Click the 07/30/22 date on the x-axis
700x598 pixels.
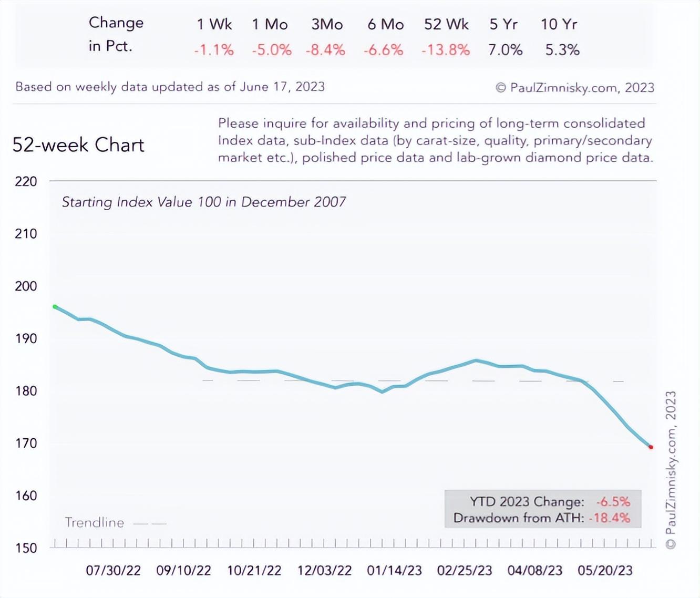[114, 571]
